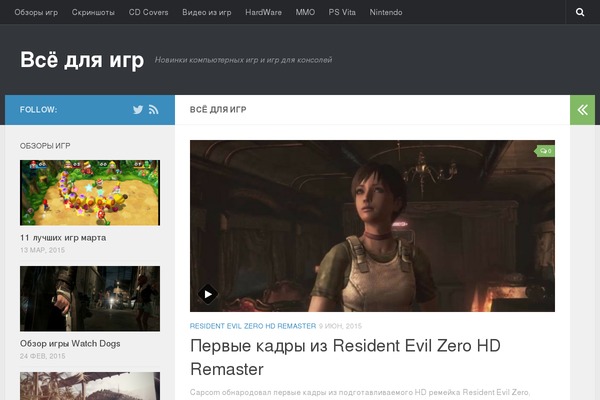Open the third sidebar thumbnail below Watch Dogs date
600x400 pixels.
tap(90, 386)
